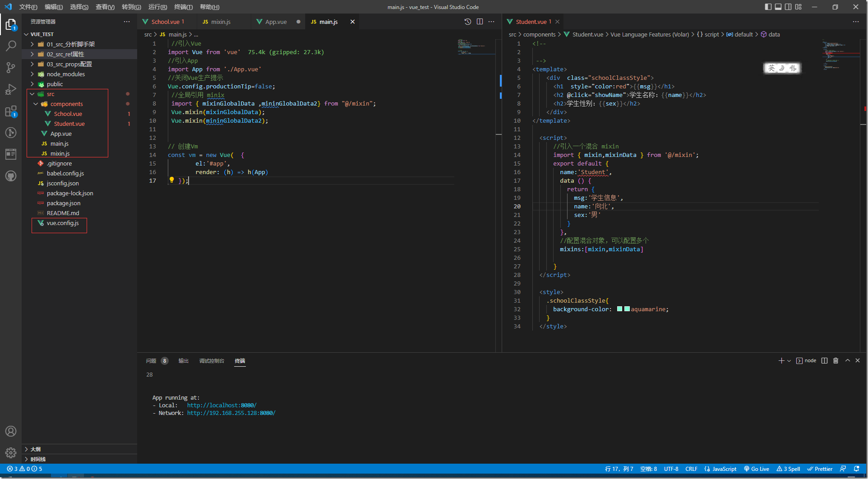Open package.json in the explorer
This screenshot has width=868, height=479.
point(64,203)
